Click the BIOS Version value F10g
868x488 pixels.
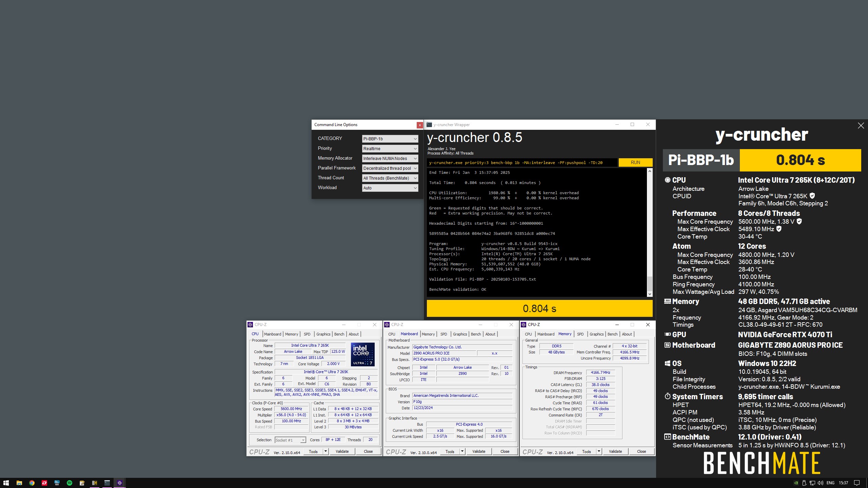pyautogui.click(x=462, y=402)
